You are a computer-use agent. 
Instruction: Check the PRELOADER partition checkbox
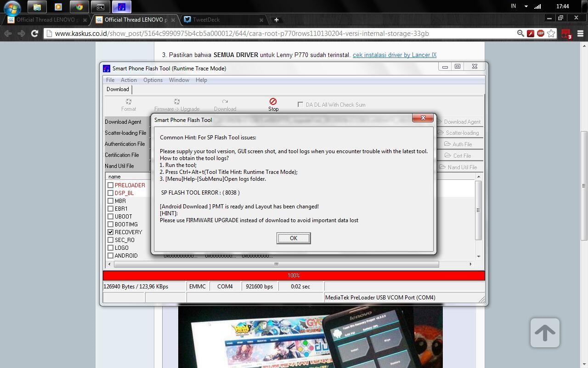point(110,185)
